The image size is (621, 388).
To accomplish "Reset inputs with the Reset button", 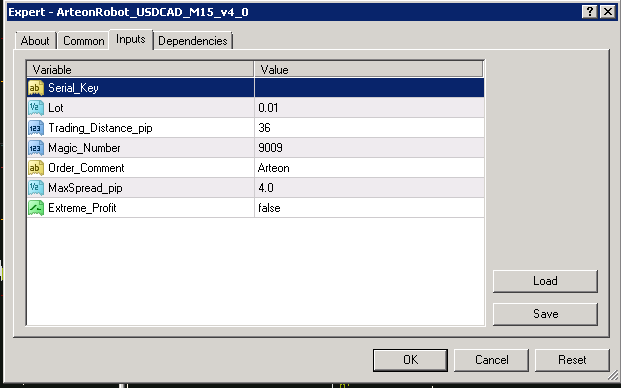I will [x=572, y=360].
